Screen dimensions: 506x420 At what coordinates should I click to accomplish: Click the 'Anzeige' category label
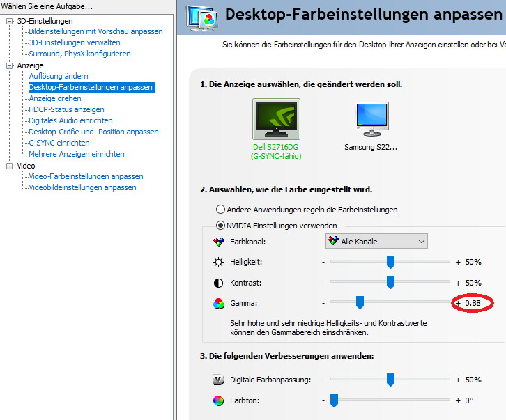click(x=30, y=65)
